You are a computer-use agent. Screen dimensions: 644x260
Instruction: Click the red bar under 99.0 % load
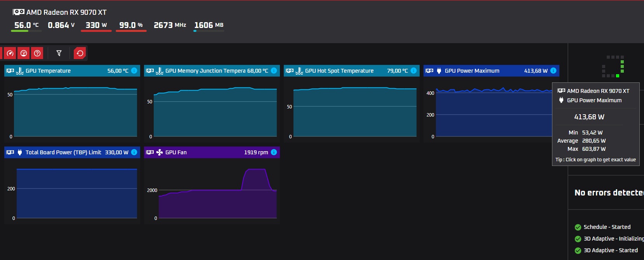tap(131, 31)
